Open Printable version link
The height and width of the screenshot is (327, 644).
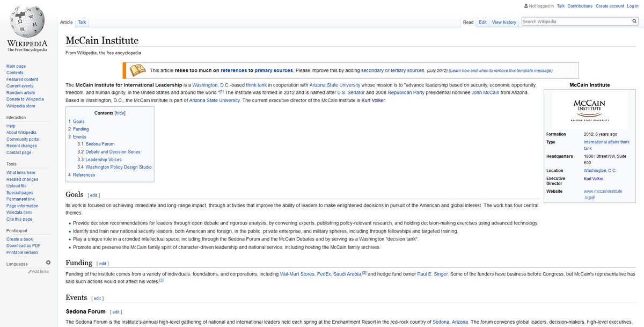pyautogui.click(x=22, y=252)
